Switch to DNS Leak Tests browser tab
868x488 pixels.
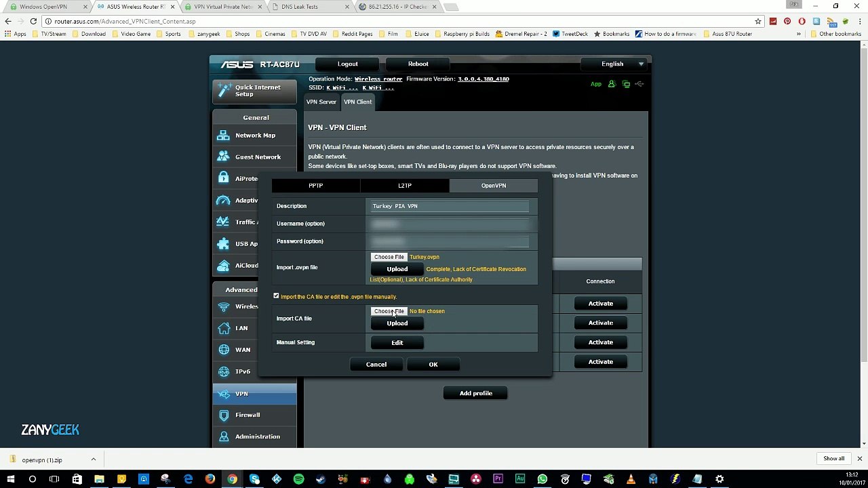309,7
